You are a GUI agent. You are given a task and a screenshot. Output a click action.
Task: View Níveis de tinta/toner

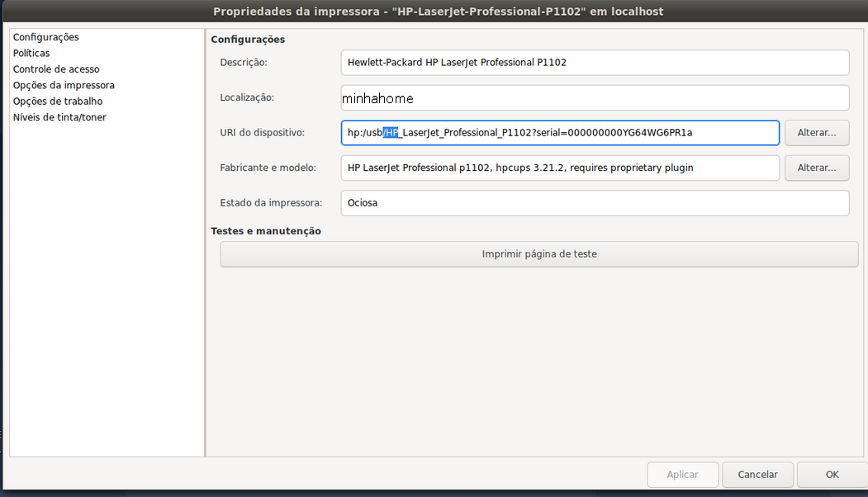[59, 117]
